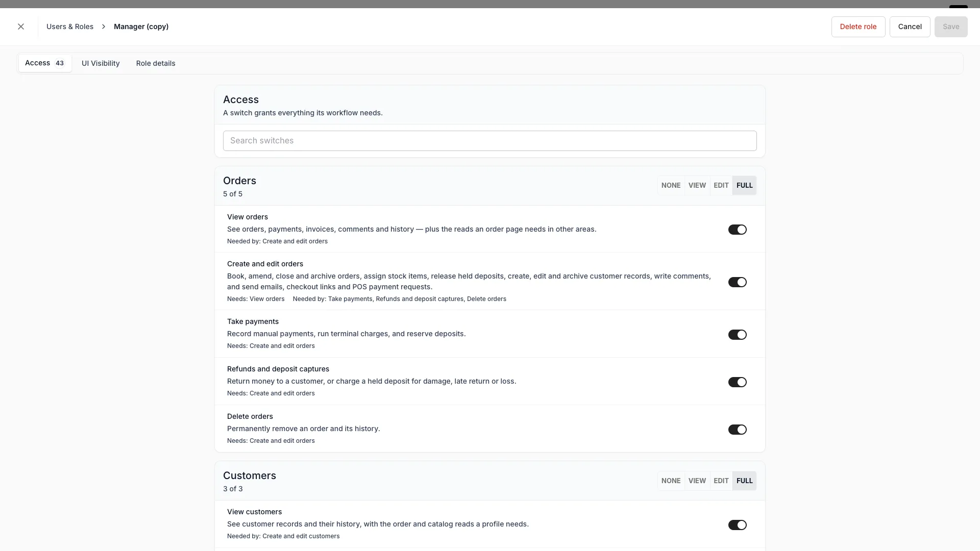Viewport: 980px width, 551px height.
Task: Toggle the View customers switch
Action: coord(737,525)
